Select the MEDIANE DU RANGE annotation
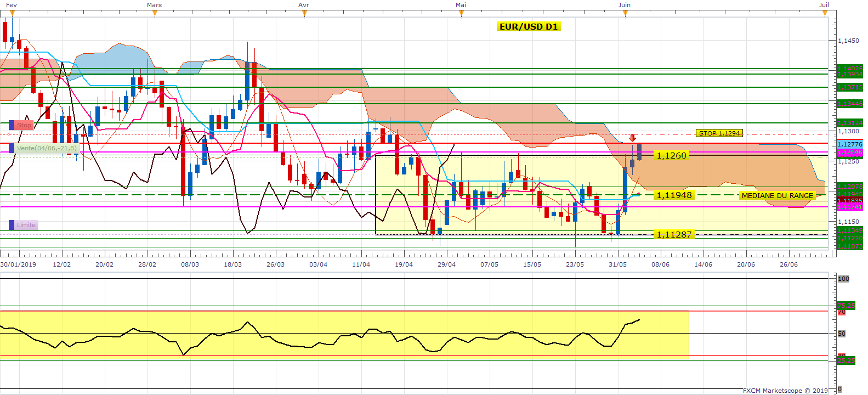The width and height of the screenshot is (868, 395). pyautogui.click(x=777, y=195)
